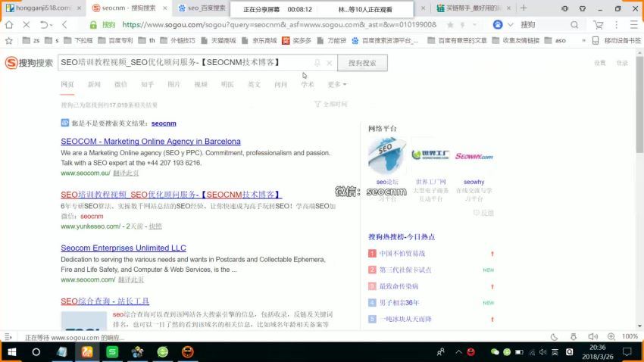The image size is (644, 362).
Task: Open the SEO培训教程视频 SEOCNM技术博客 result
Action: point(171,195)
